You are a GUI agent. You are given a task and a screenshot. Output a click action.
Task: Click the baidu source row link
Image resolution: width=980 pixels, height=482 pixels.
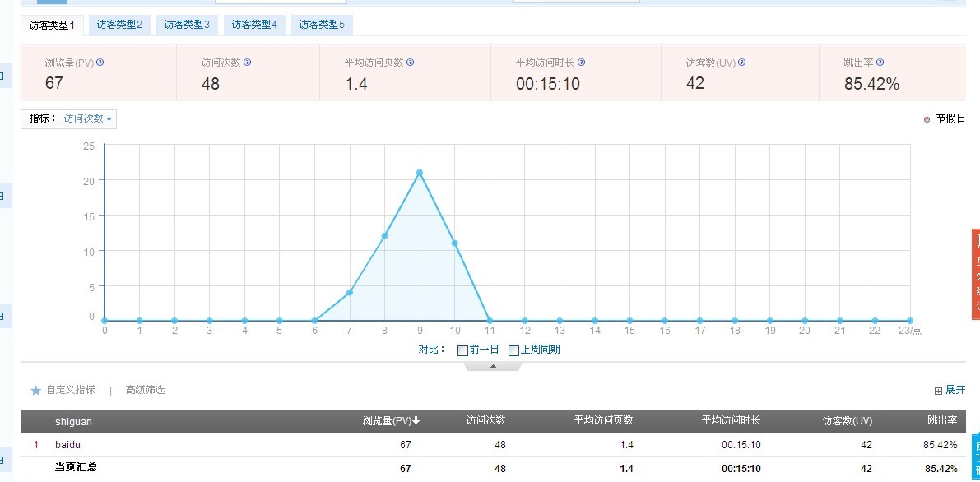pos(67,445)
